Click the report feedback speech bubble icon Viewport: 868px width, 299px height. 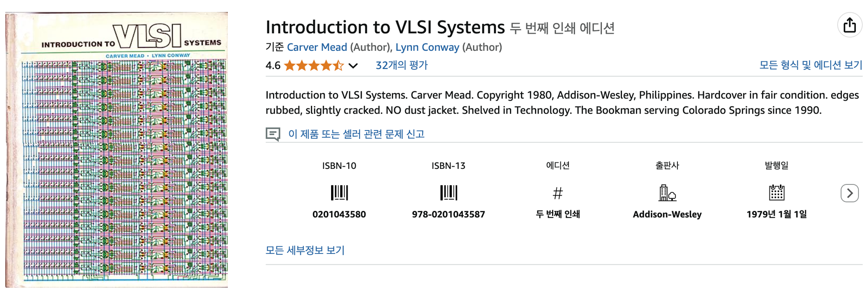click(273, 134)
